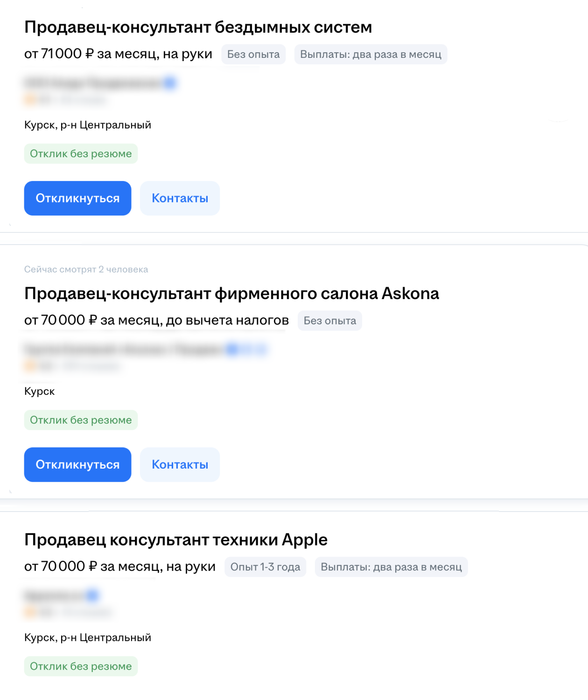Click the 'Без опыта' tag next to the Askona salary
The width and height of the screenshot is (588, 700).
pos(329,321)
